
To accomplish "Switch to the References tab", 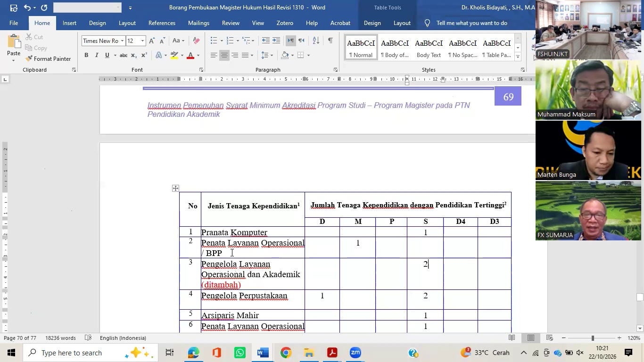I will click(162, 23).
